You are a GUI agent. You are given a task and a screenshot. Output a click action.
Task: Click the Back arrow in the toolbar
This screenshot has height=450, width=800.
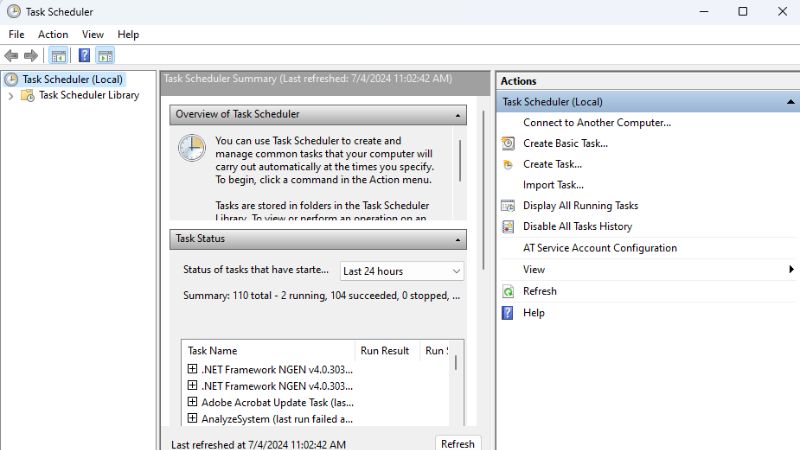[11, 56]
